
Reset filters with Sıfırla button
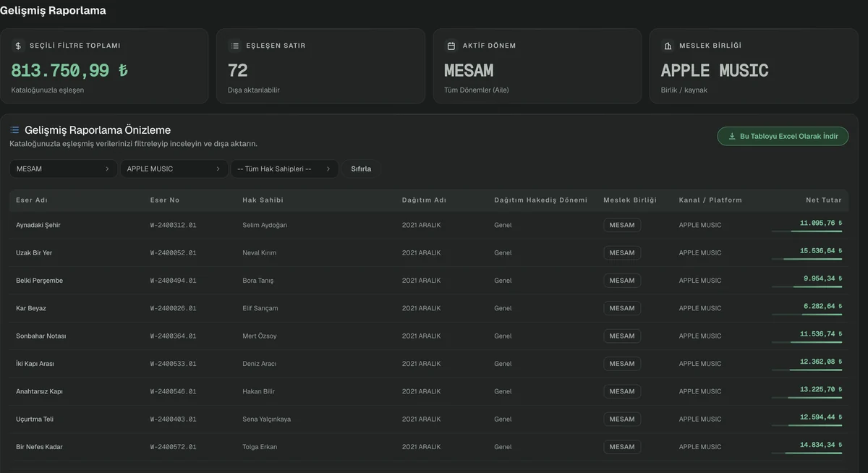click(361, 169)
